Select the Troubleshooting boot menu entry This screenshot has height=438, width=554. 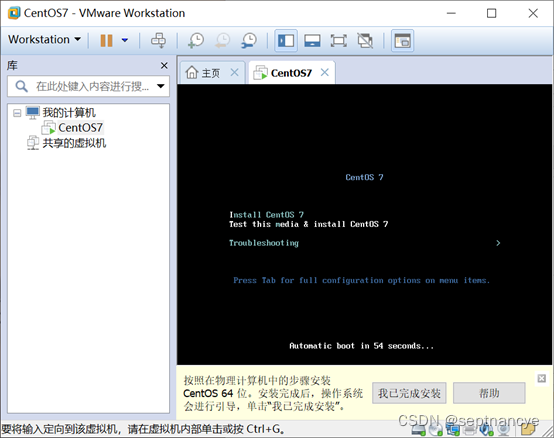(264, 243)
